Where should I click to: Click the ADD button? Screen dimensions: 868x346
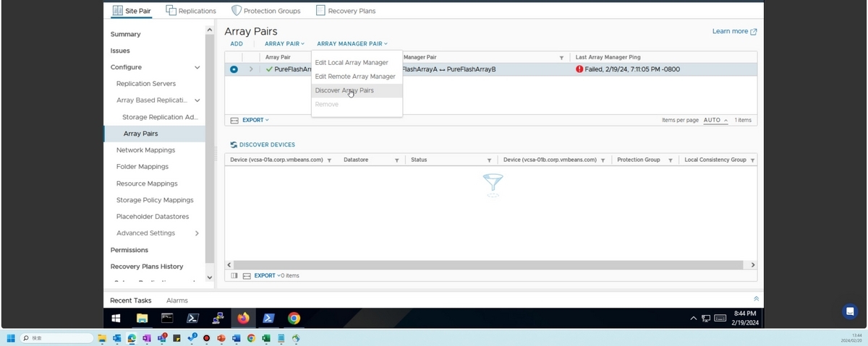(x=237, y=44)
